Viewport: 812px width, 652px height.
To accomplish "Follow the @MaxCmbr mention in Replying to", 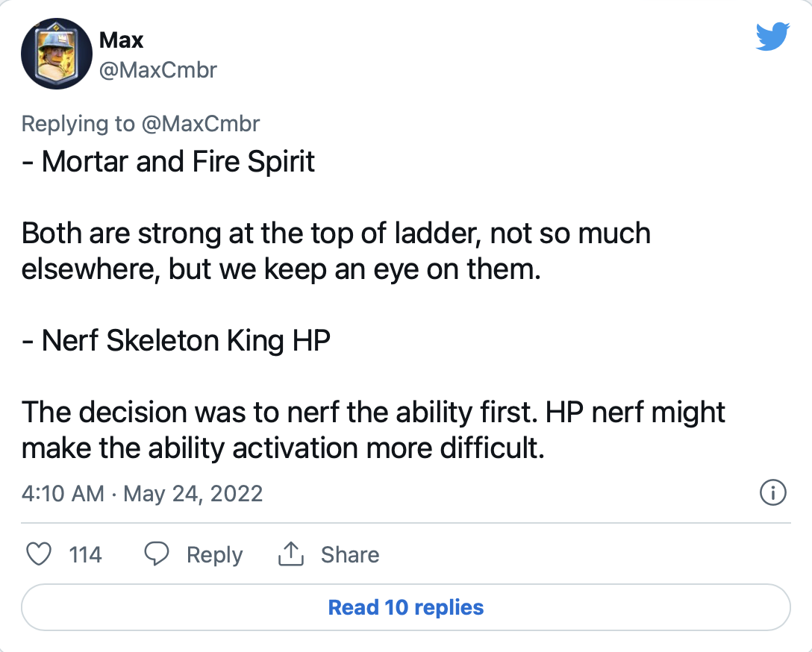I will [x=201, y=124].
